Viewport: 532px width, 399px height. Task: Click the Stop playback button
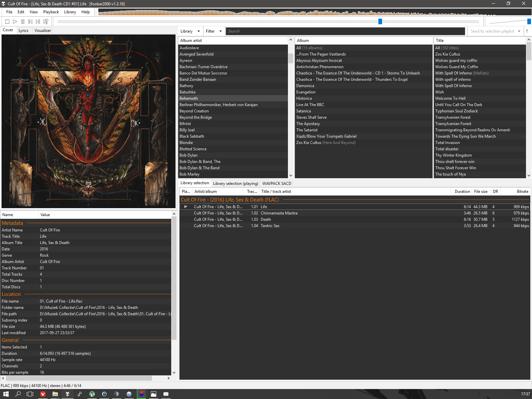point(7,22)
